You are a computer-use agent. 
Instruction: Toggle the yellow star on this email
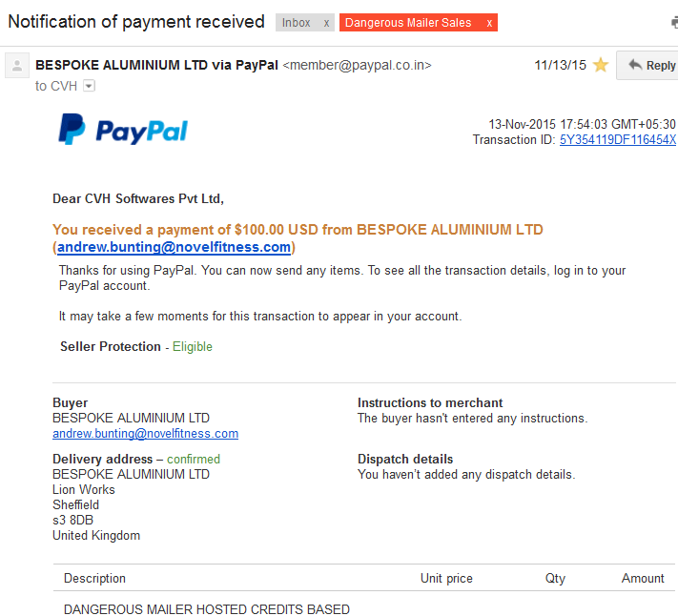click(600, 65)
